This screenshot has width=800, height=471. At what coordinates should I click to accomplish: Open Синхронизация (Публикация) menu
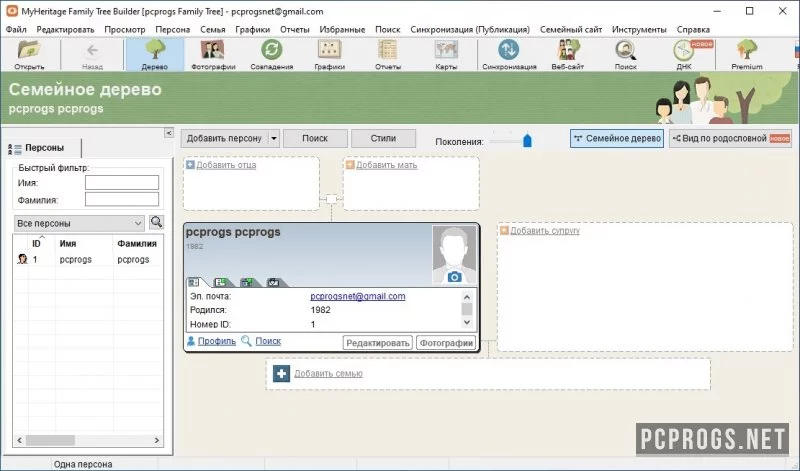coord(470,30)
